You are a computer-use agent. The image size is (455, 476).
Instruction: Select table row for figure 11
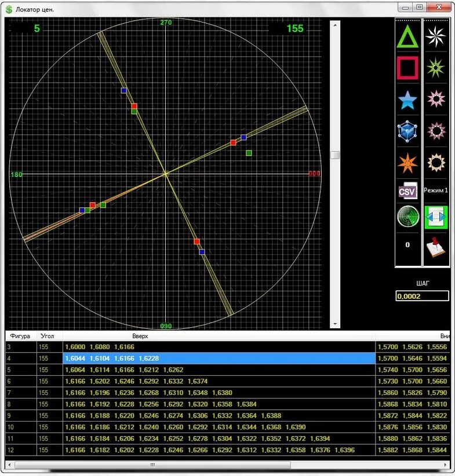click(228, 438)
